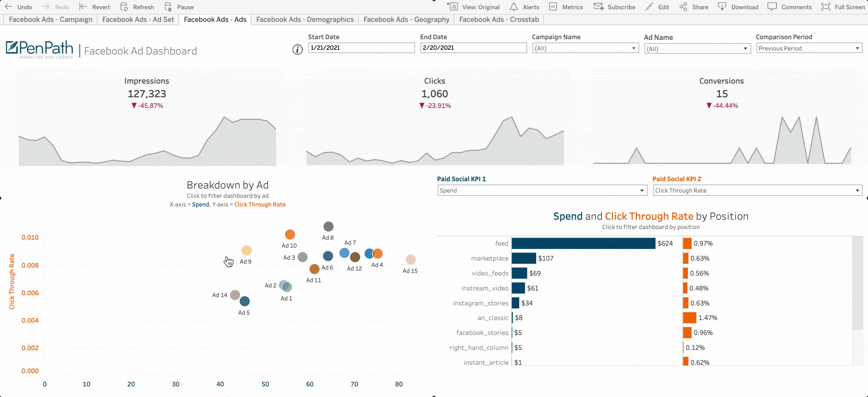Click the Subscribe text label
The height and width of the screenshot is (397, 868).
pyautogui.click(x=621, y=7)
